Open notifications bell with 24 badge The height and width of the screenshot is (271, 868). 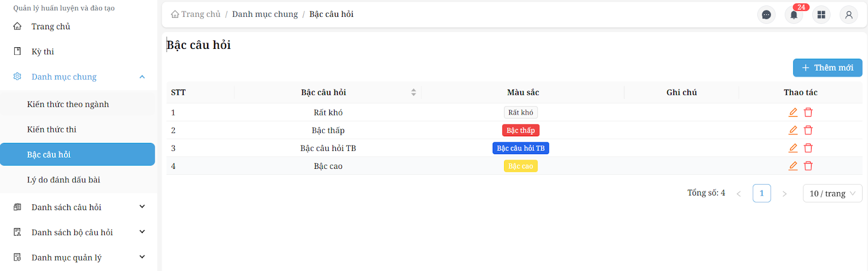pyautogui.click(x=794, y=15)
